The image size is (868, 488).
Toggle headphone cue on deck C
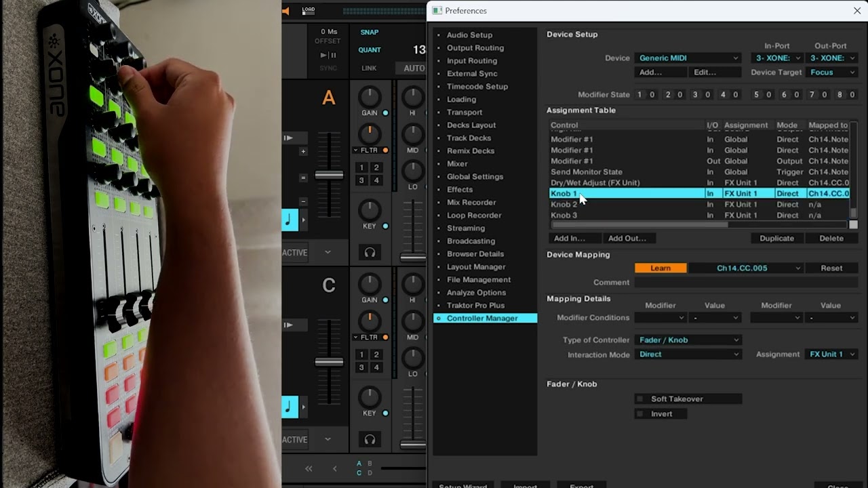tap(370, 439)
